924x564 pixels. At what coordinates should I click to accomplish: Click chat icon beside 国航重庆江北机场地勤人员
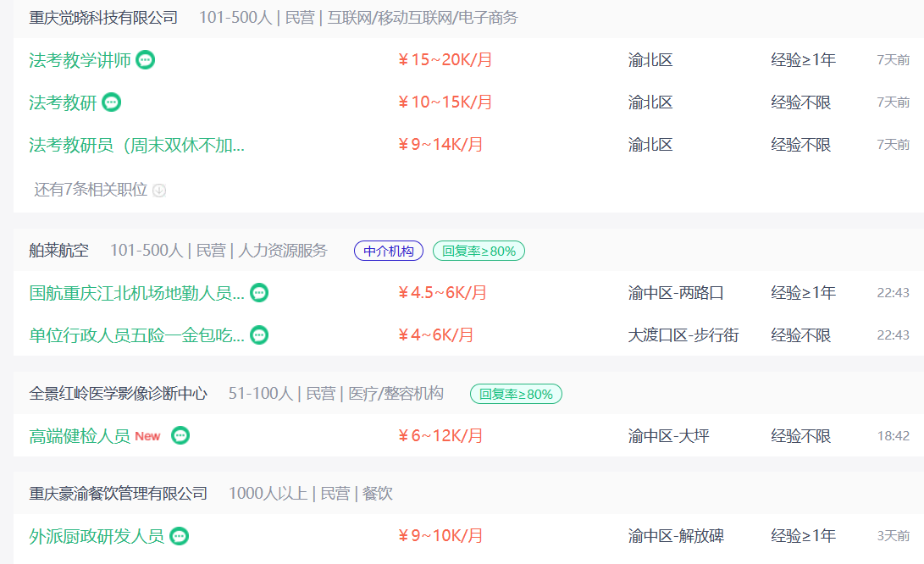coord(259,293)
